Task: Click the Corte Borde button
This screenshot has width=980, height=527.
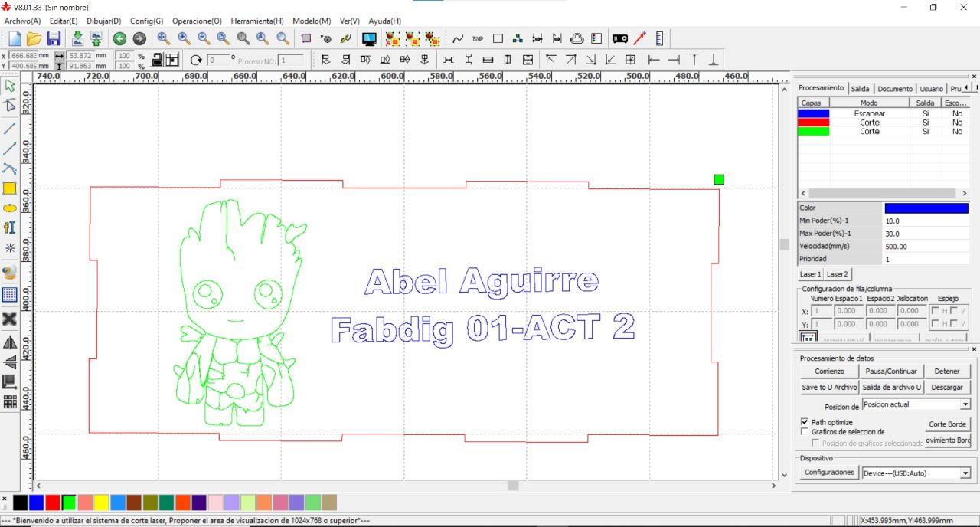Action: tap(947, 424)
